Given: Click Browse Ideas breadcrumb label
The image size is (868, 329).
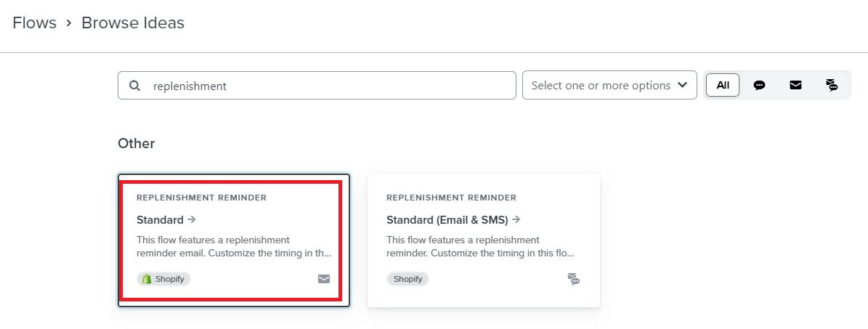Looking at the screenshot, I should click(x=133, y=23).
